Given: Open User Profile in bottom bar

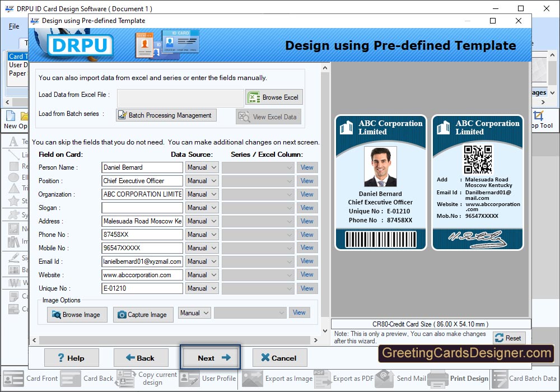Looking at the screenshot, I should (208, 379).
